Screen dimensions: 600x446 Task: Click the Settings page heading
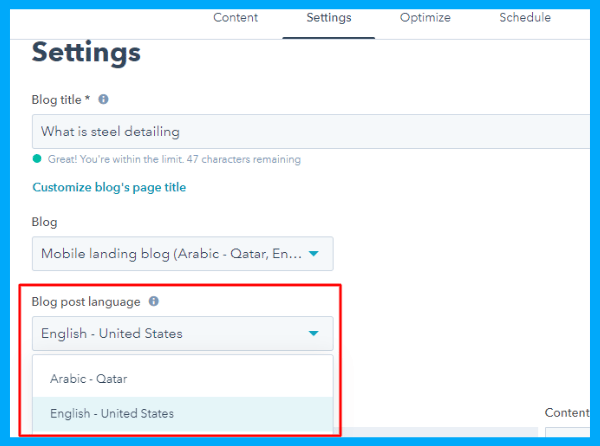(x=86, y=53)
